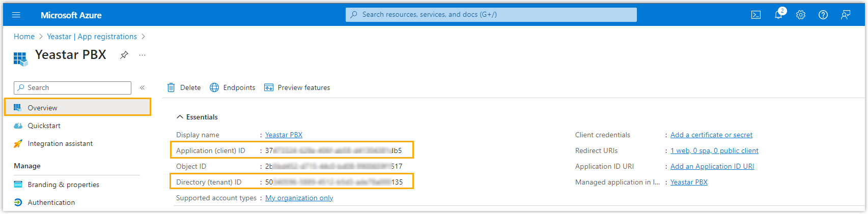
Task: Click Add a certificate or secret link
Action: coord(711,135)
